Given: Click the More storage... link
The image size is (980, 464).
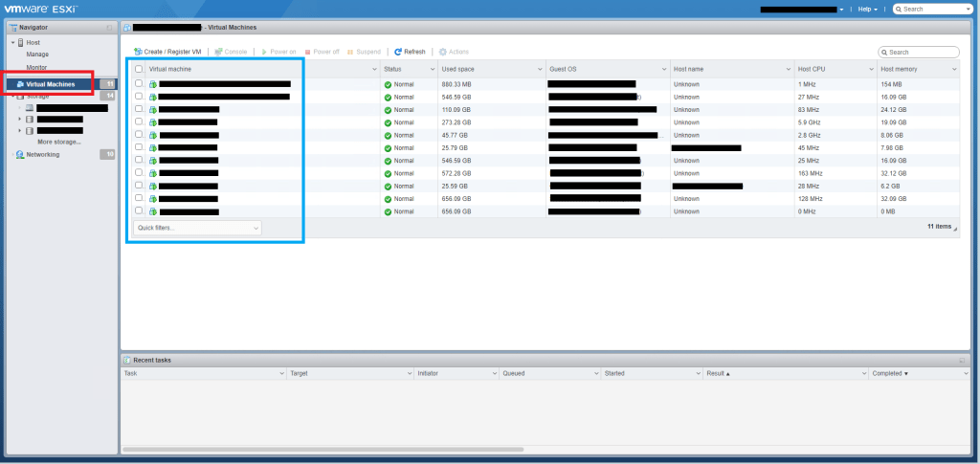Looking at the screenshot, I should (x=59, y=142).
